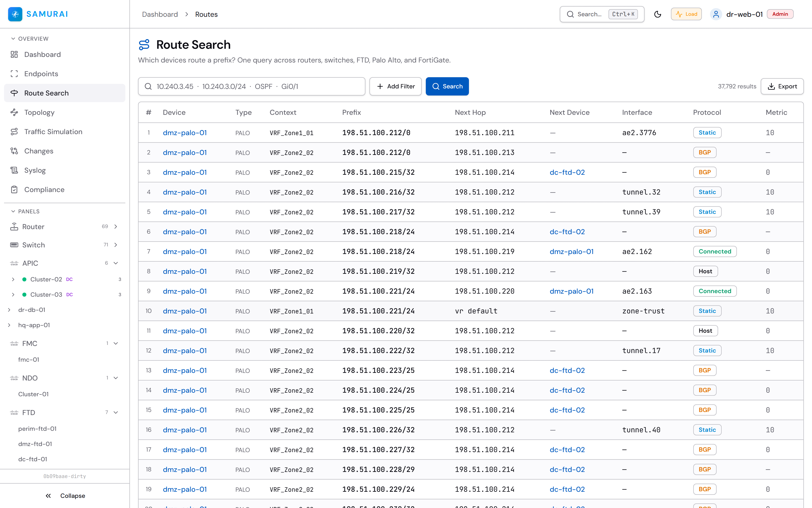812x508 pixels.
Task: Click the FMC Cisco icon
Action: tap(14, 343)
